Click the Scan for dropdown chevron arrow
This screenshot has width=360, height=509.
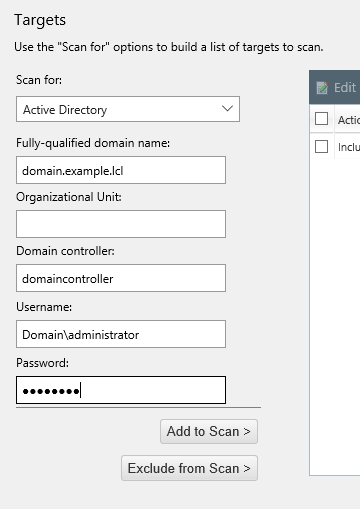pyautogui.click(x=227, y=109)
